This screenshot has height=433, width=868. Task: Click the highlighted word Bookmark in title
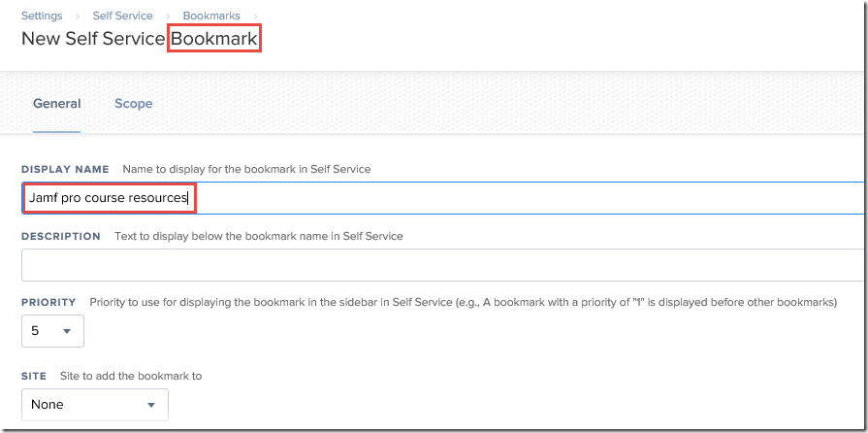(214, 39)
